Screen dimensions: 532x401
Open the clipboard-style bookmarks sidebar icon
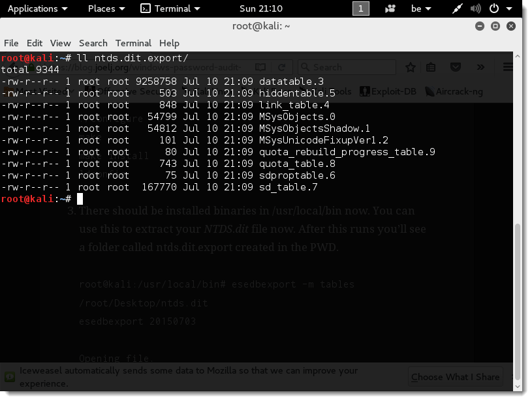point(430,67)
